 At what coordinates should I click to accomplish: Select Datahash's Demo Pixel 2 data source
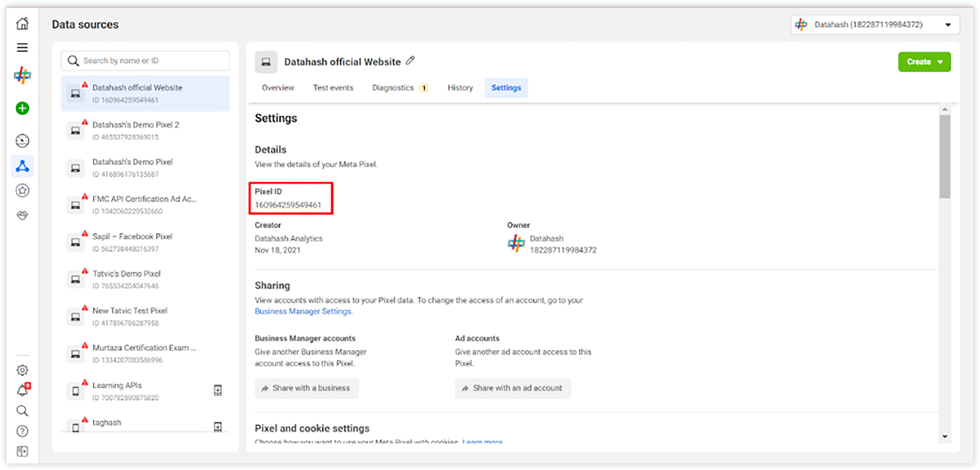point(145,130)
